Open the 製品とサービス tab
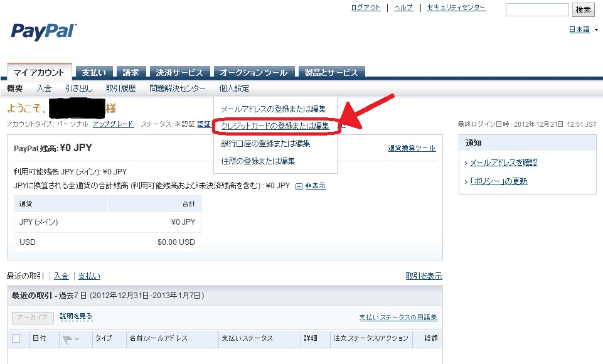603x364 pixels. tap(331, 72)
